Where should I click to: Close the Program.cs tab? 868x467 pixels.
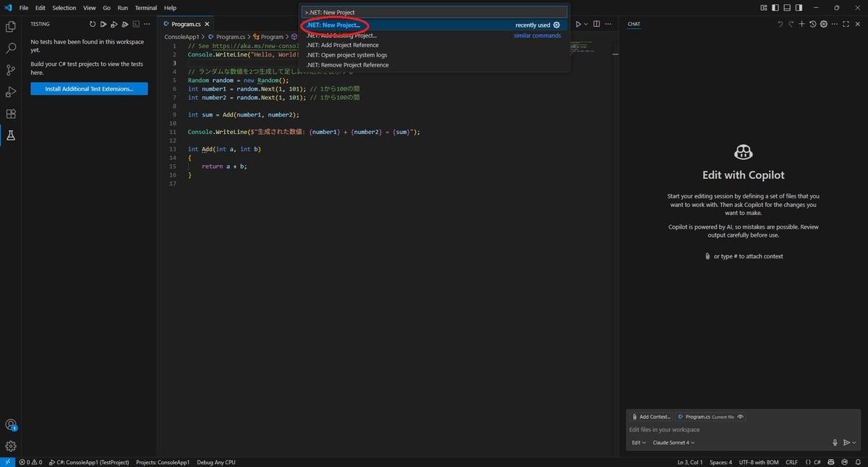click(207, 25)
